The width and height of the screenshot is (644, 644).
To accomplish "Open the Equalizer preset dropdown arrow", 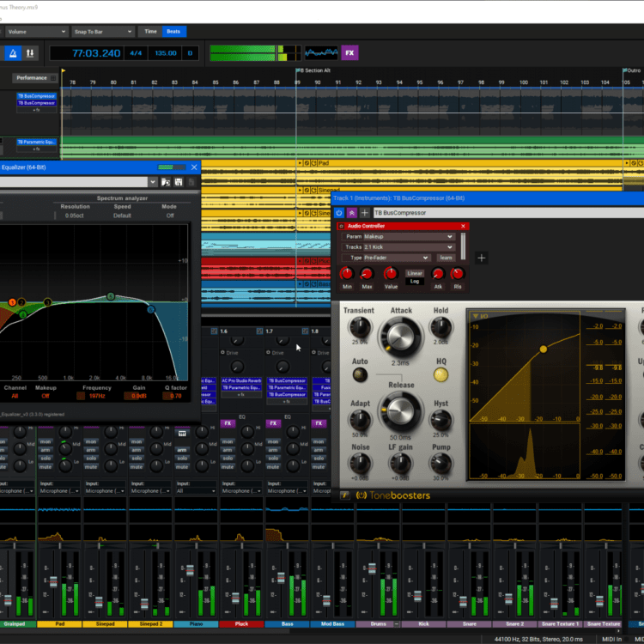I will 153,182.
